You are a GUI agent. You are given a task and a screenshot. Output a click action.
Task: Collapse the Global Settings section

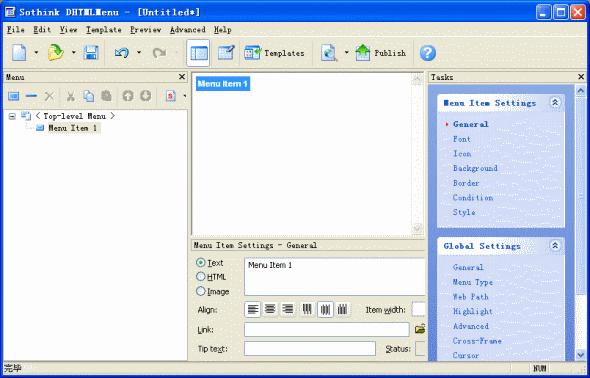[555, 246]
